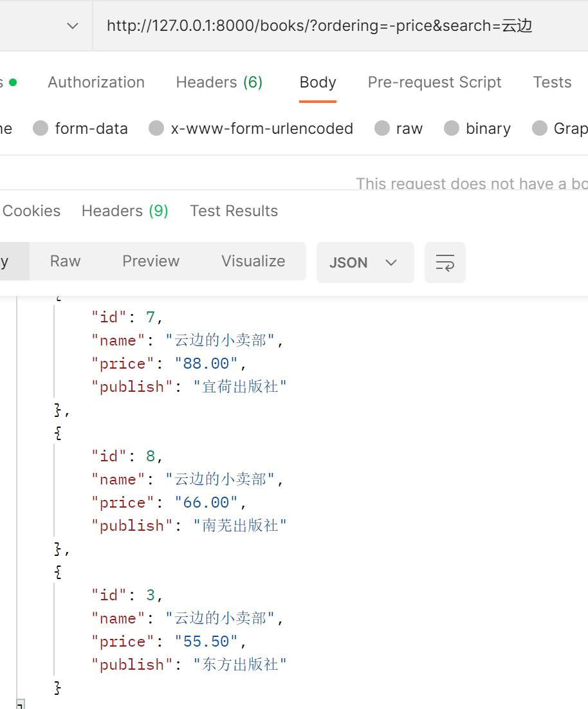
Task: Toggle the wrap lines icon in response toolbar
Action: pos(445,262)
